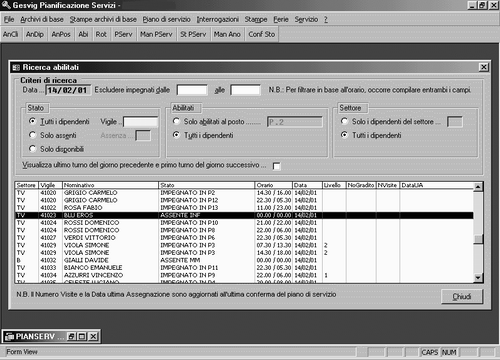500x360 pixels.
Task: Click the Settore column header
Action: [x=27, y=185]
